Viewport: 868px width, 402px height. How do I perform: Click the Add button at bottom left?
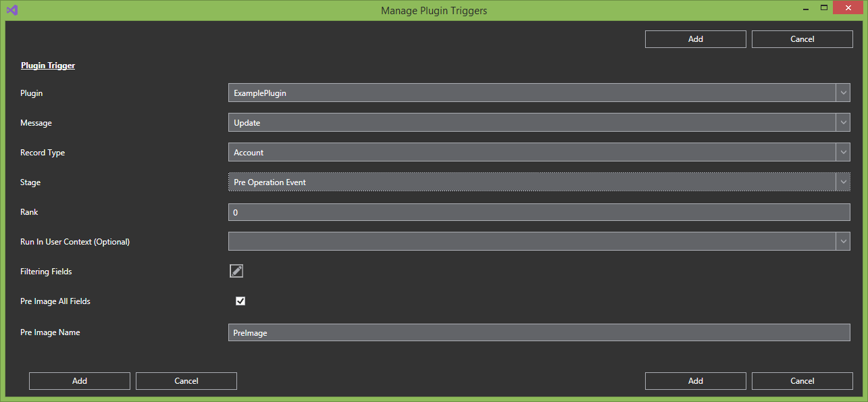(80, 381)
